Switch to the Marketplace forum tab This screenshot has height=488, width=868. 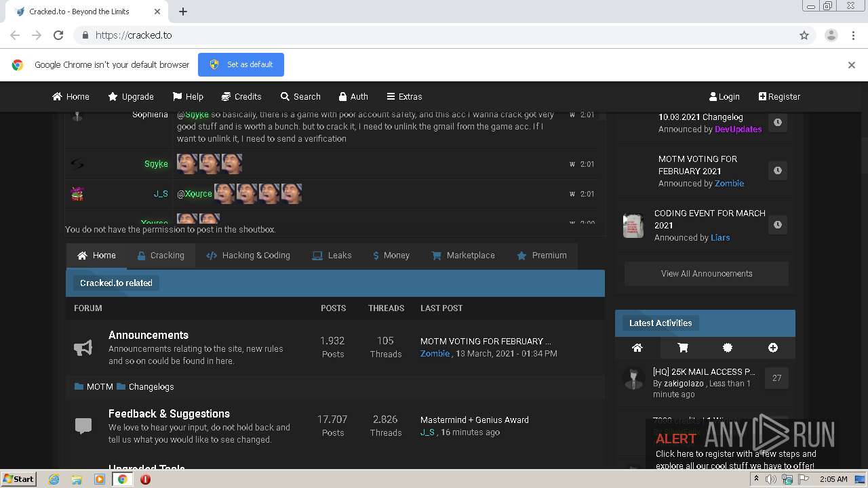click(x=463, y=256)
